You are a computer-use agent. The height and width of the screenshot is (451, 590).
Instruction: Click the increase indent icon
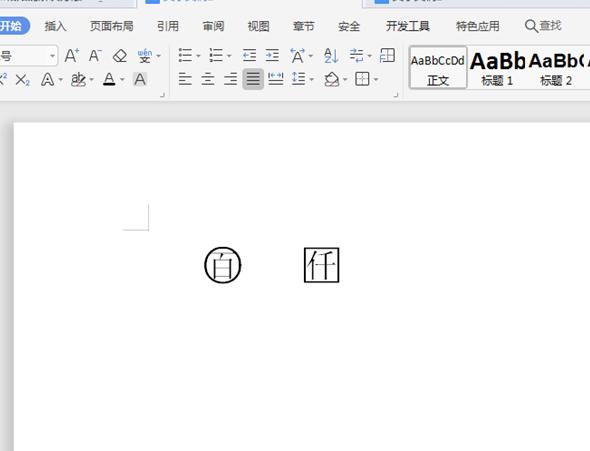pos(272,56)
